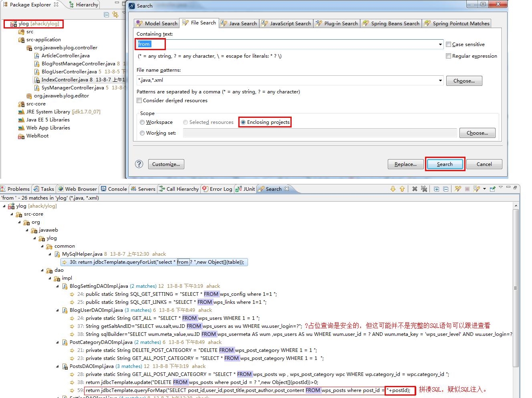Show previous match arrow in Search view
The height and width of the screenshot is (398, 532).
click(x=402, y=189)
